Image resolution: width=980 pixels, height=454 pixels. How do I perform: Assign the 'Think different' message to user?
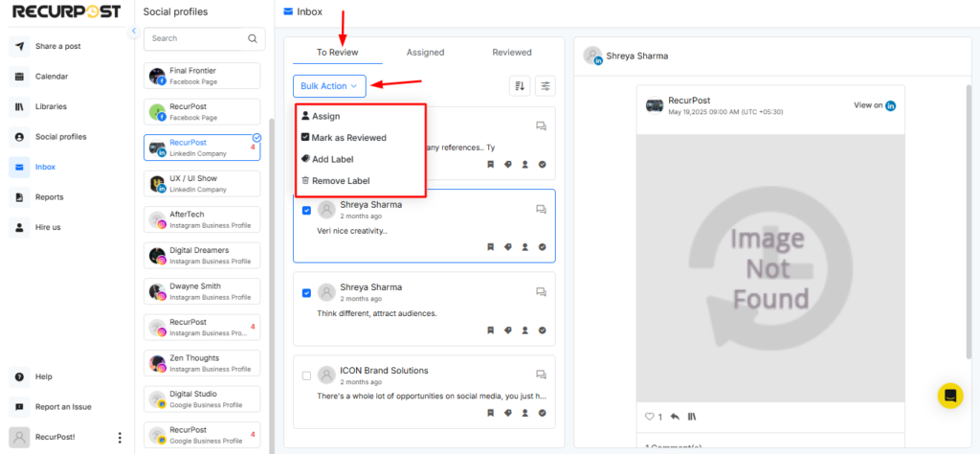tap(525, 330)
